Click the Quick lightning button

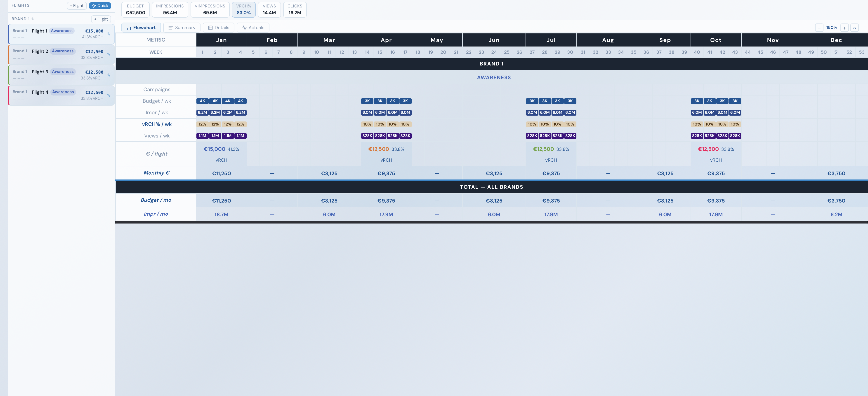point(100,6)
